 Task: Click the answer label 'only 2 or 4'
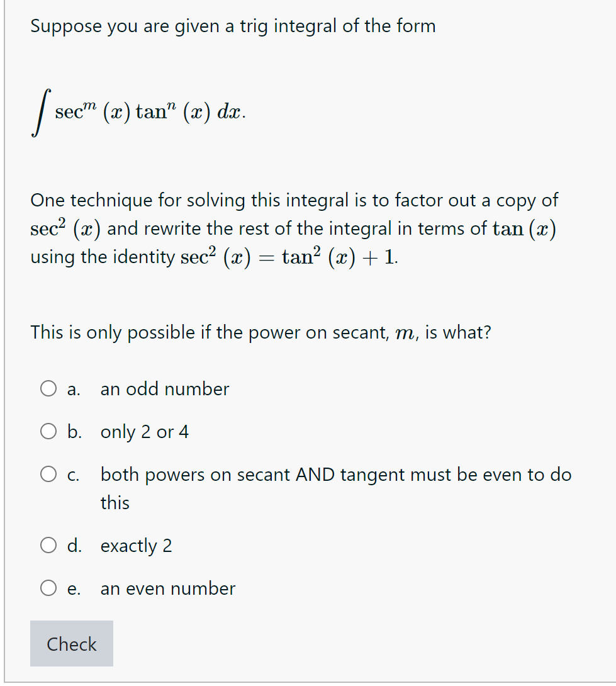tap(144, 431)
